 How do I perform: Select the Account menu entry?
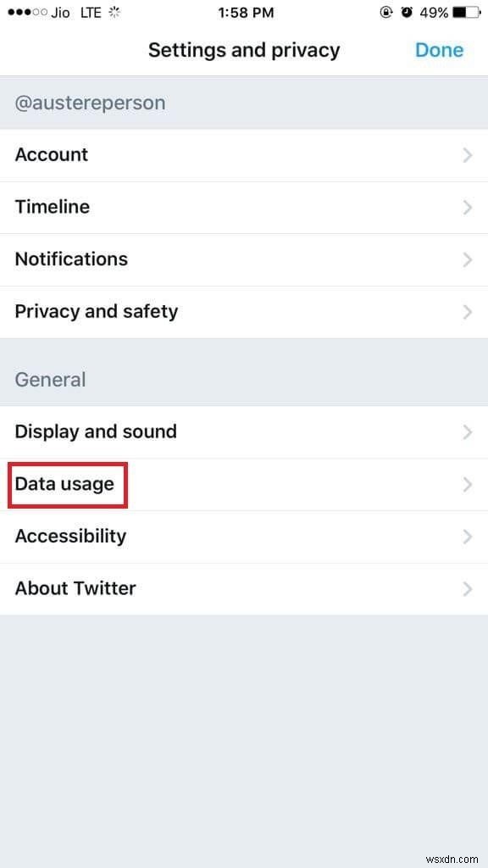coord(244,155)
